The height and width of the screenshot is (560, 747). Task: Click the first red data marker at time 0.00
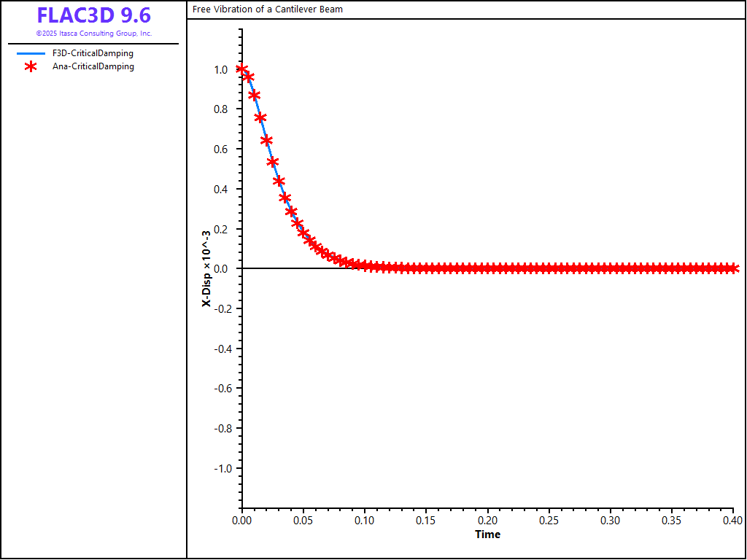click(x=242, y=69)
